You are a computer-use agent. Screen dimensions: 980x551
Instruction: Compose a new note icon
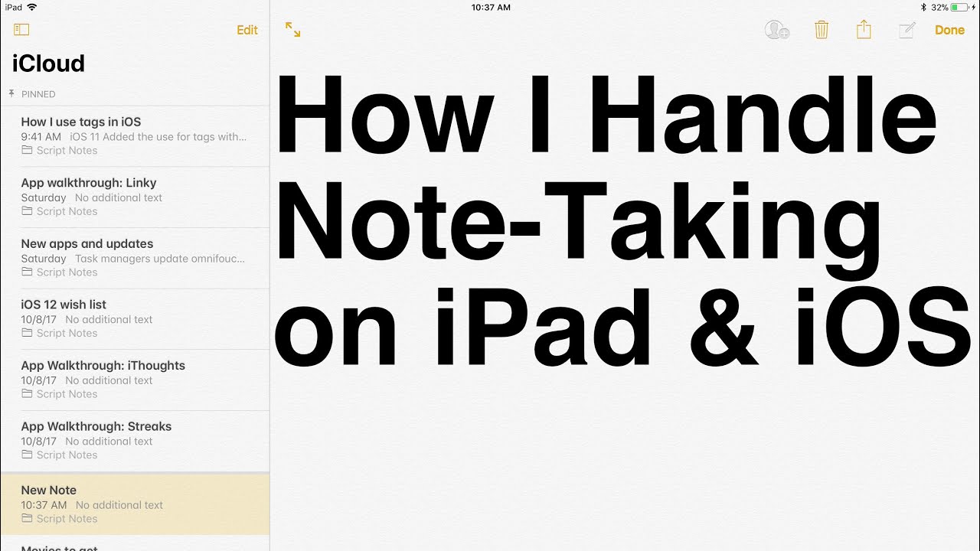(x=907, y=30)
